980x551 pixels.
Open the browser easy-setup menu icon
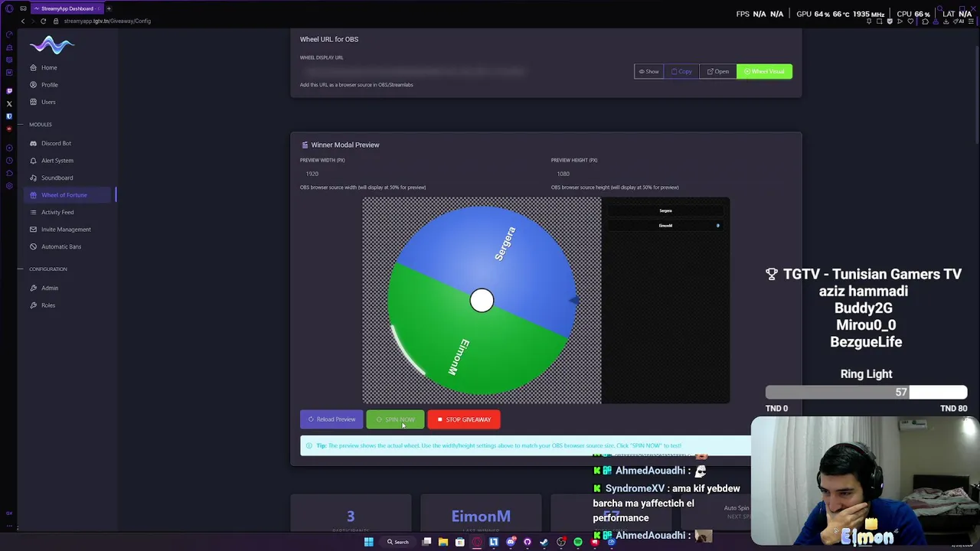click(x=972, y=21)
